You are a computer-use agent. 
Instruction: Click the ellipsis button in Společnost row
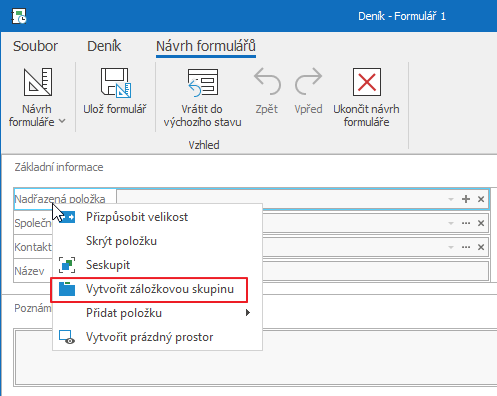[x=466, y=223]
